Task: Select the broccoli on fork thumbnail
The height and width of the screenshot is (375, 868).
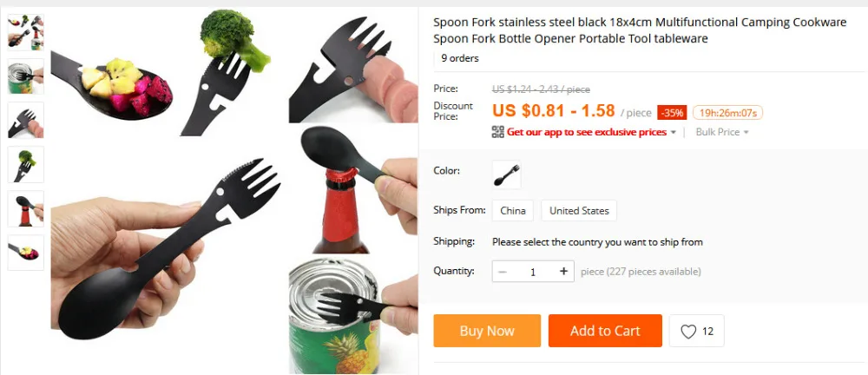Action: click(x=26, y=165)
